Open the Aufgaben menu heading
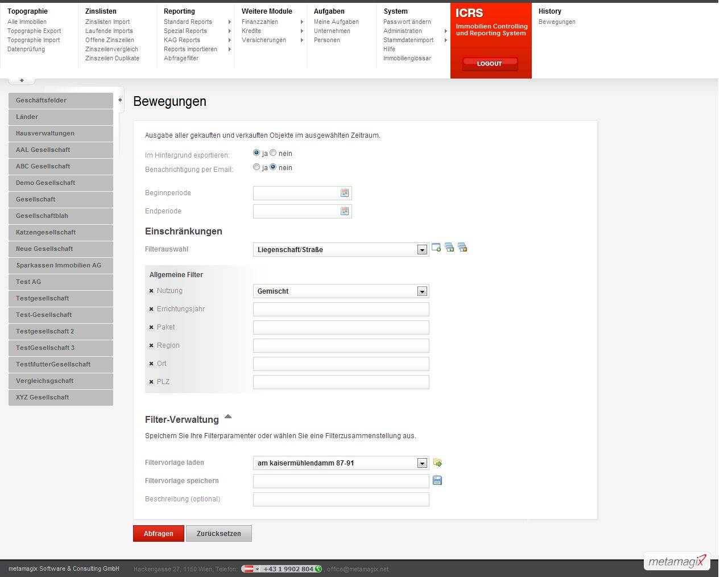 tap(329, 11)
